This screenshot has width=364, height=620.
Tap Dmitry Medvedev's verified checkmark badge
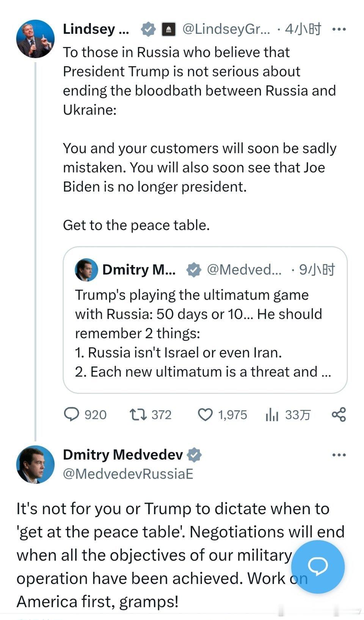pos(194,455)
